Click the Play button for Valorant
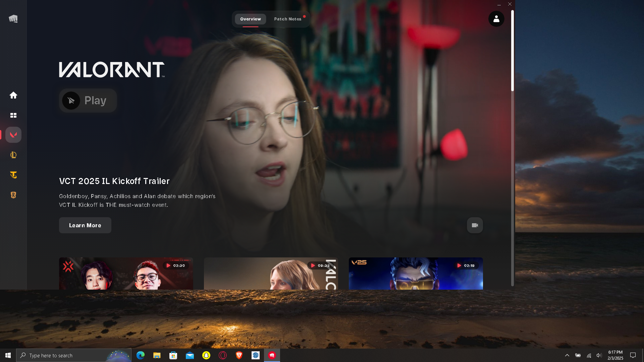 tap(88, 101)
